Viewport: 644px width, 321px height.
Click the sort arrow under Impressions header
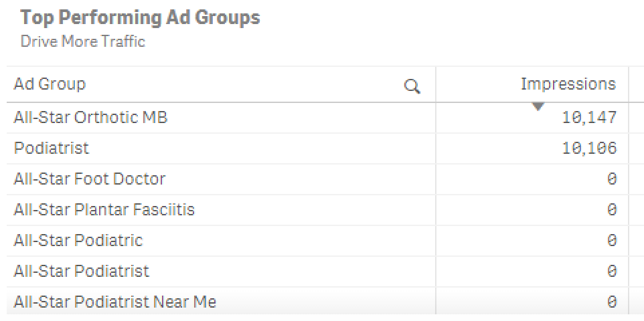[538, 106]
